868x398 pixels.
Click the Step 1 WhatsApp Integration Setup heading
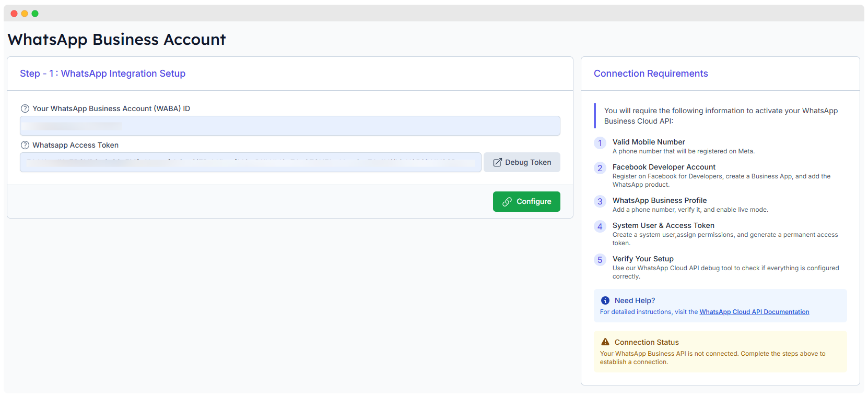[x=103, y=74]
